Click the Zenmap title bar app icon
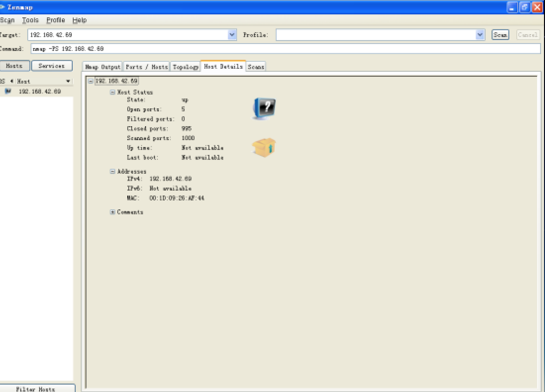545x392 pixels. tap(2, 7)
